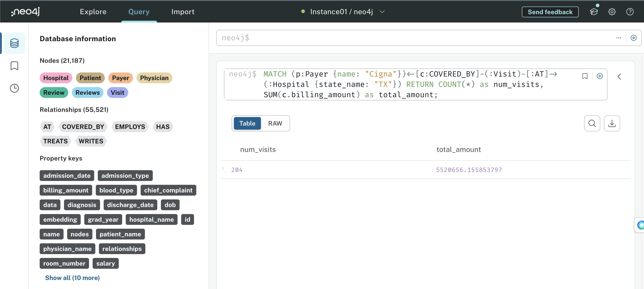Bookmark the Cigna query in result frame
644x289 pixels.
pyautogui.click(x=585, y=76)
